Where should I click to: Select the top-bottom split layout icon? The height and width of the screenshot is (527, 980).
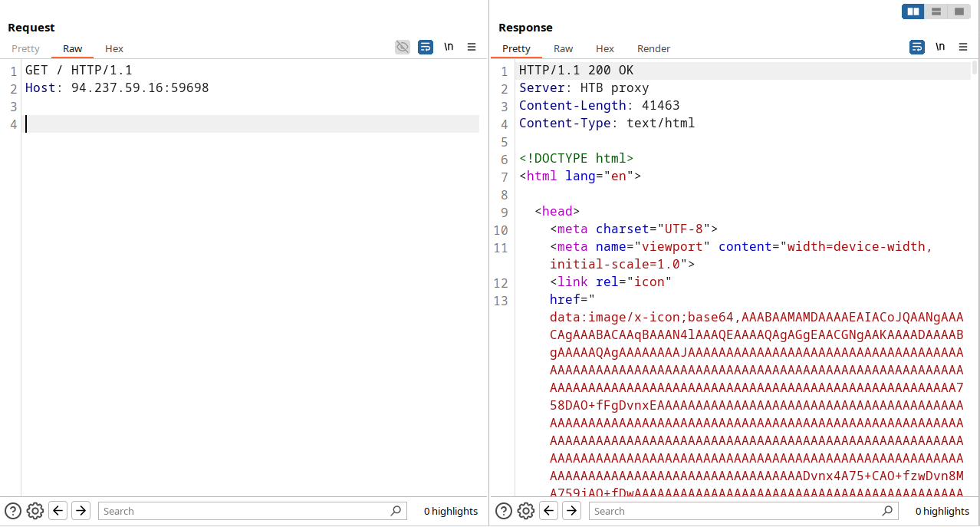pyautogui.click(x=936, y=12)
